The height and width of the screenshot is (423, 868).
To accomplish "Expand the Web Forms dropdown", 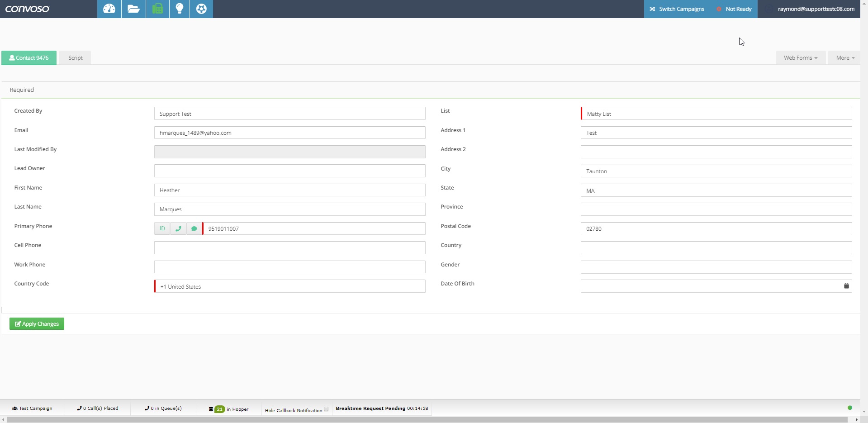I will click(800, 58).
